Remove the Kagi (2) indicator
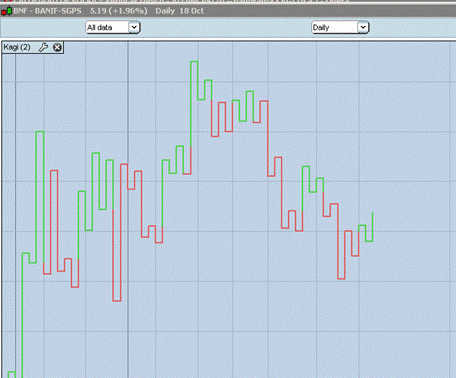This screenshot has height=378, width=456. pos(57,47)
